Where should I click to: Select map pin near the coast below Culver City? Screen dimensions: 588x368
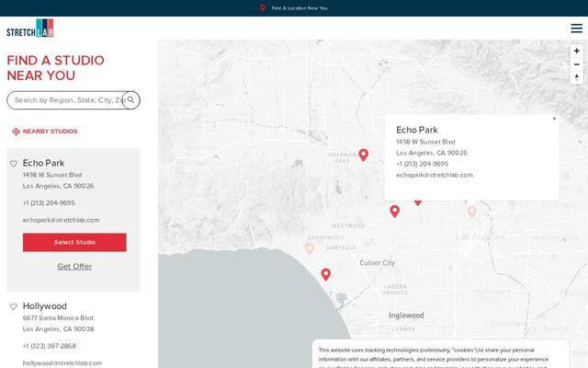pos(326,274)
